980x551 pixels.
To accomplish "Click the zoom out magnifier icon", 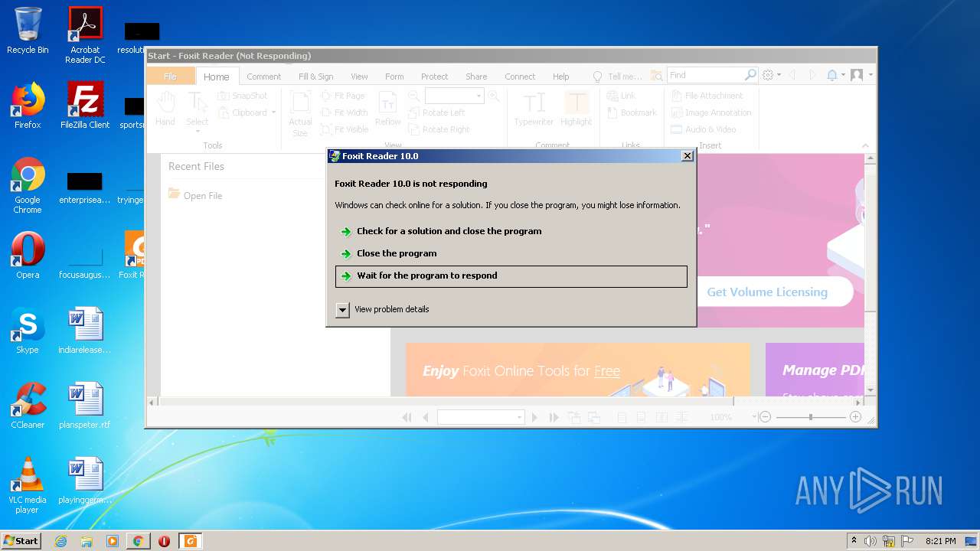I will pos(413,96).
